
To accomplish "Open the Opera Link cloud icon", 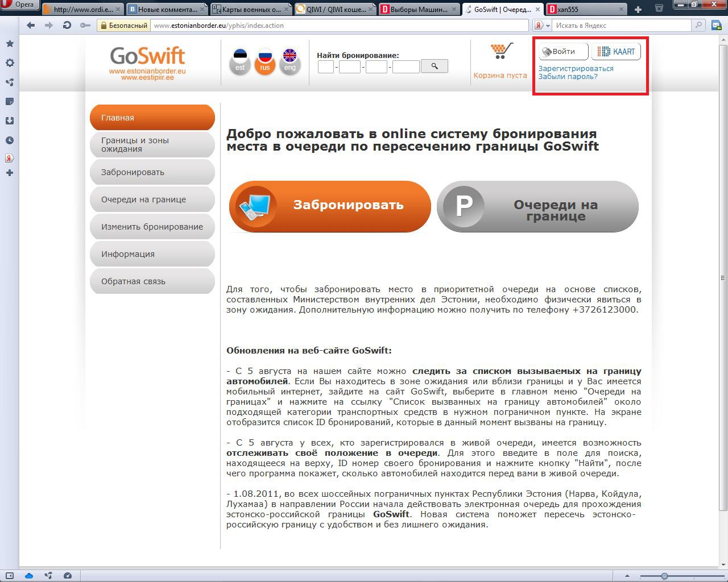I will pyautogui.click(x=29, y=576).
